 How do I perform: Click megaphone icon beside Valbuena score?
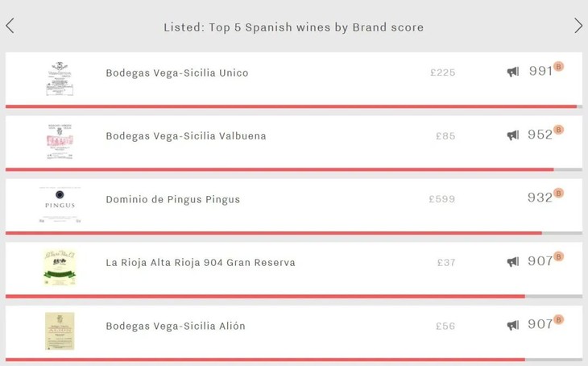click(513, 135)
